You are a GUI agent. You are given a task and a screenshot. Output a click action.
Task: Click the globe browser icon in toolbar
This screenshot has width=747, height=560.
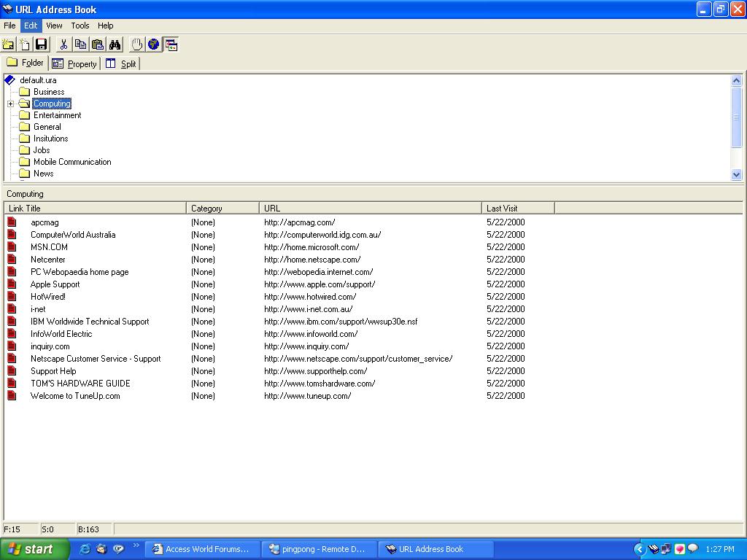153,44
